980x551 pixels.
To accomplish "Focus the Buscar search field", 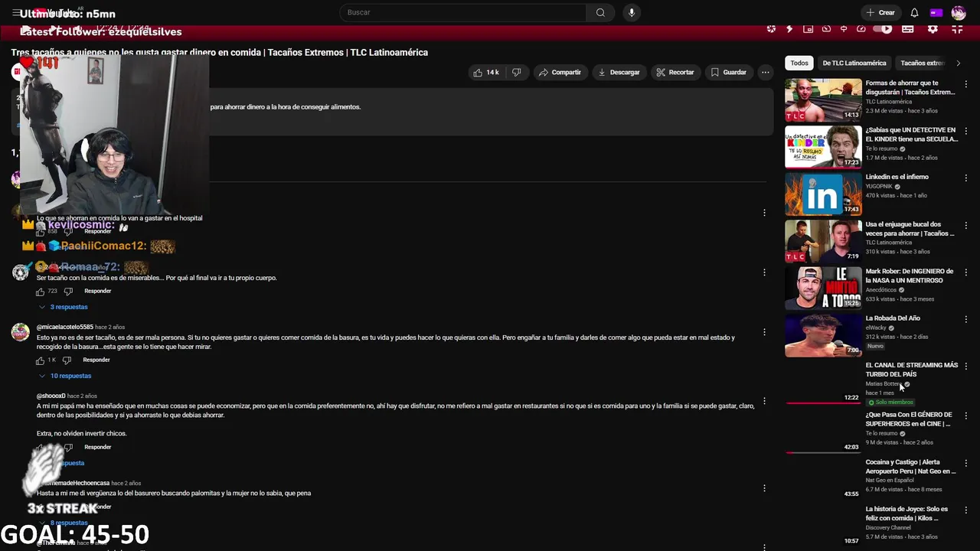I will click(x=463, y=12).
